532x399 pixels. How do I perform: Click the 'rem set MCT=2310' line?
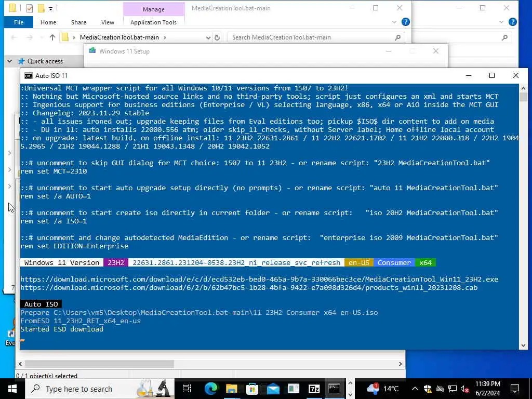(54, 171)
